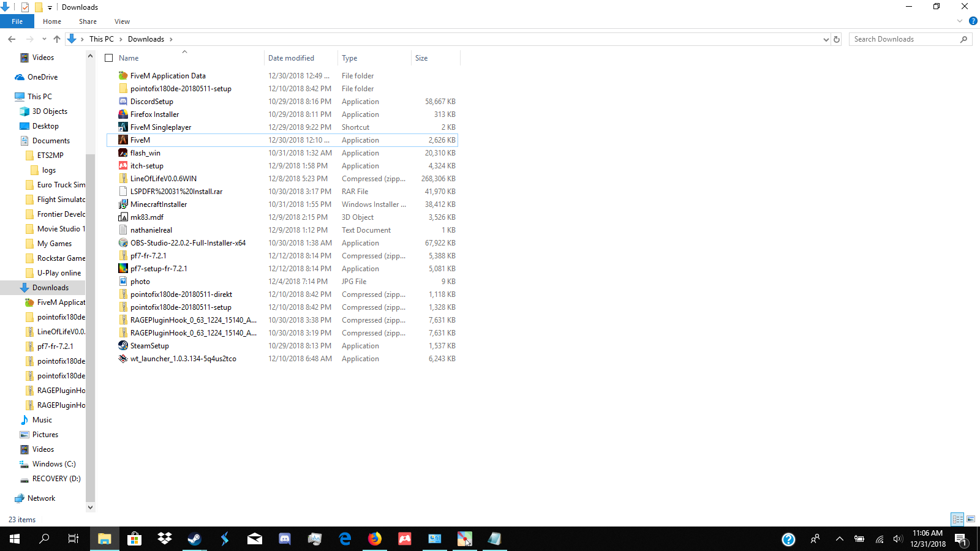Open Steam from the taskbar

pos(195,539)
